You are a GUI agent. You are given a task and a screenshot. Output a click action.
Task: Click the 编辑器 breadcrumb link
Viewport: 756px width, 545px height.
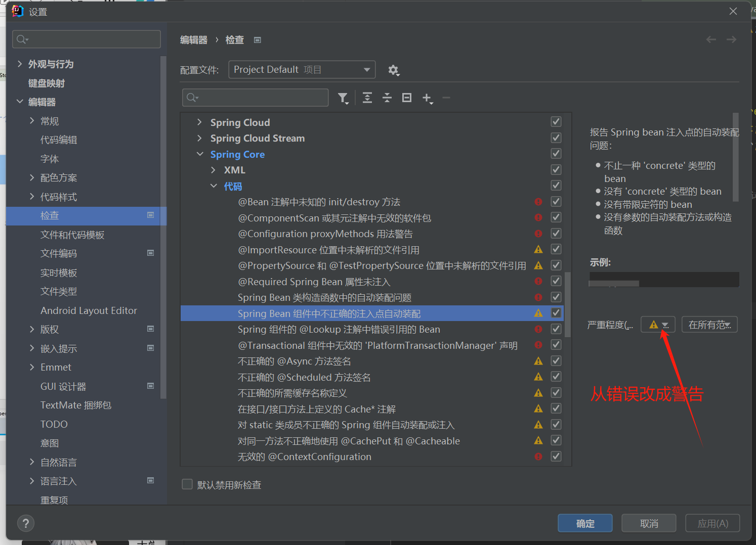[x=194, y=40]
